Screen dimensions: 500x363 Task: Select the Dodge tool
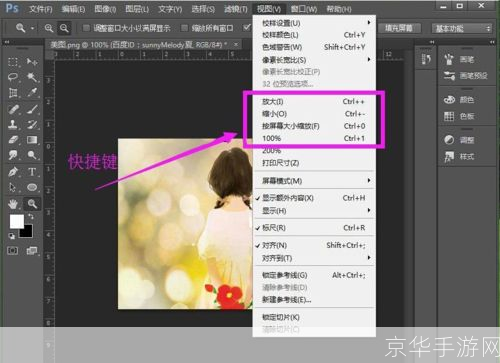(x=32, y=155)
